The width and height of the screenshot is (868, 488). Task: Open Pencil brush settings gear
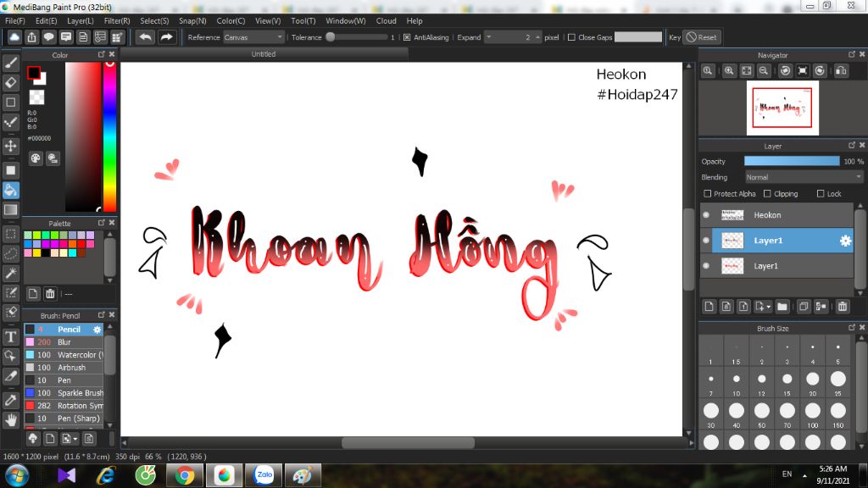click(97, 330)
